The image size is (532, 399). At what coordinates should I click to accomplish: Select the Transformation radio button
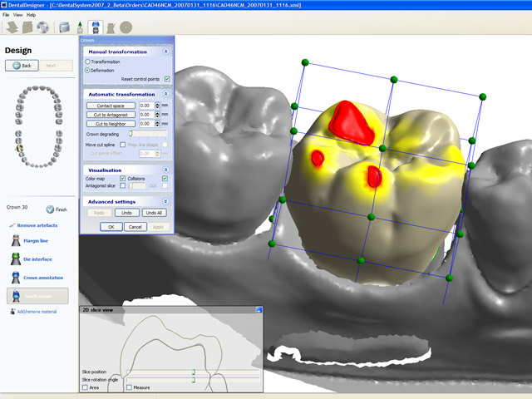click(x=87, y=62)
